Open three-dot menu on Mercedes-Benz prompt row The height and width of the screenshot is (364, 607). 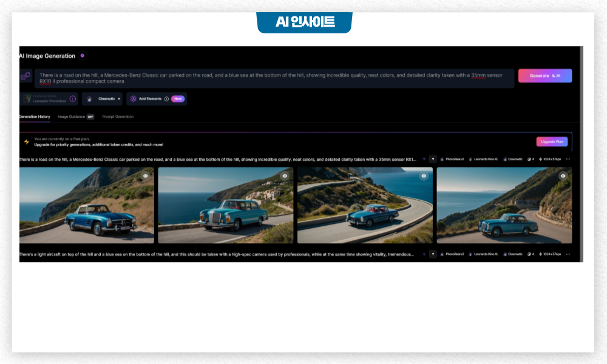pos(568,159)
